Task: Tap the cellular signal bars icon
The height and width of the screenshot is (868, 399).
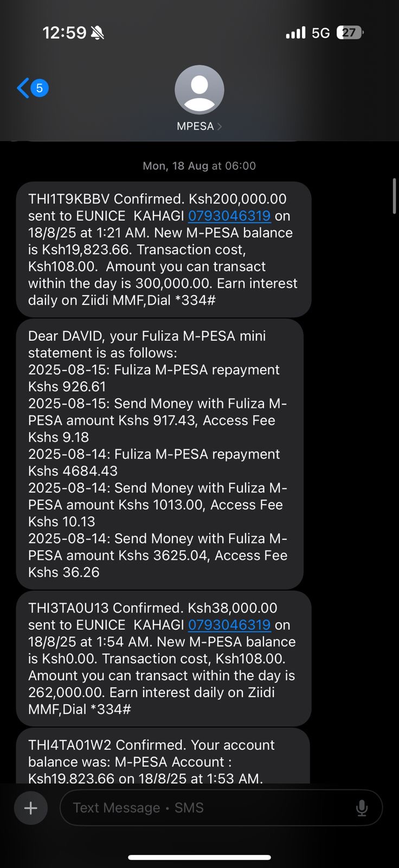Action: 295,33
